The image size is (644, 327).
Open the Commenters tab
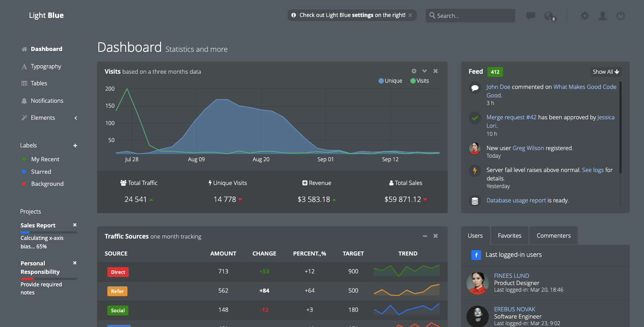click(x=553, y=235)
